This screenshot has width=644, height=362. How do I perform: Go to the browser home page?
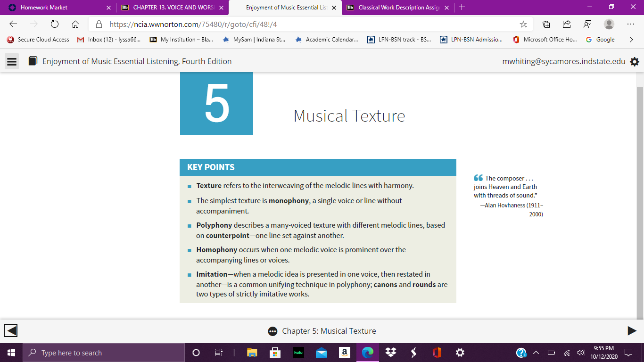[75, 24]
